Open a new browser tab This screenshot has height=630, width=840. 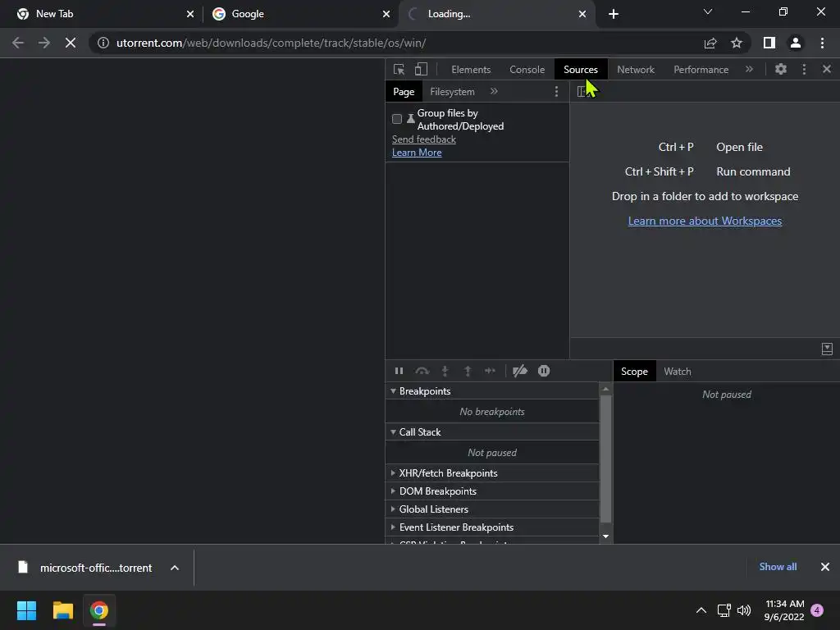pyautogui.click(x=614, y=14)
